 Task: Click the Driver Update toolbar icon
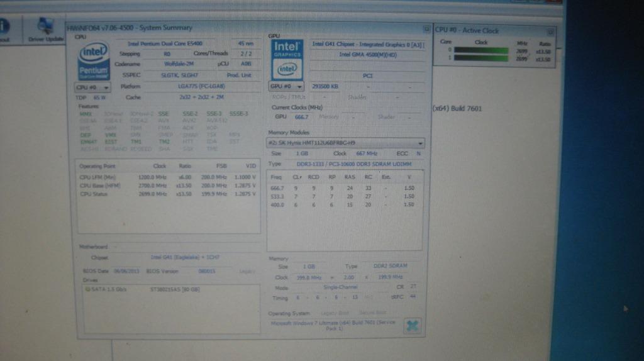(x=45, y=30)
